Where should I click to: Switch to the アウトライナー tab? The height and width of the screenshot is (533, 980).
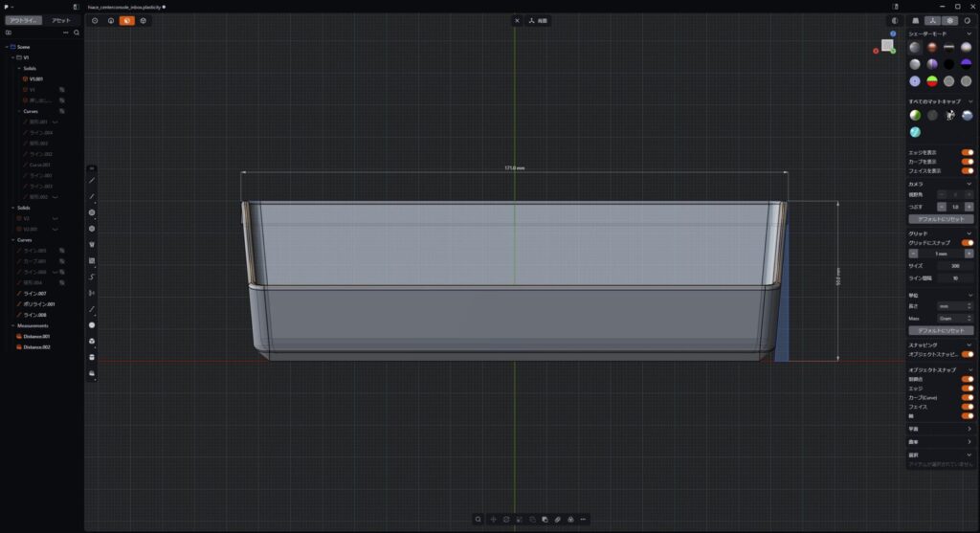23,20
